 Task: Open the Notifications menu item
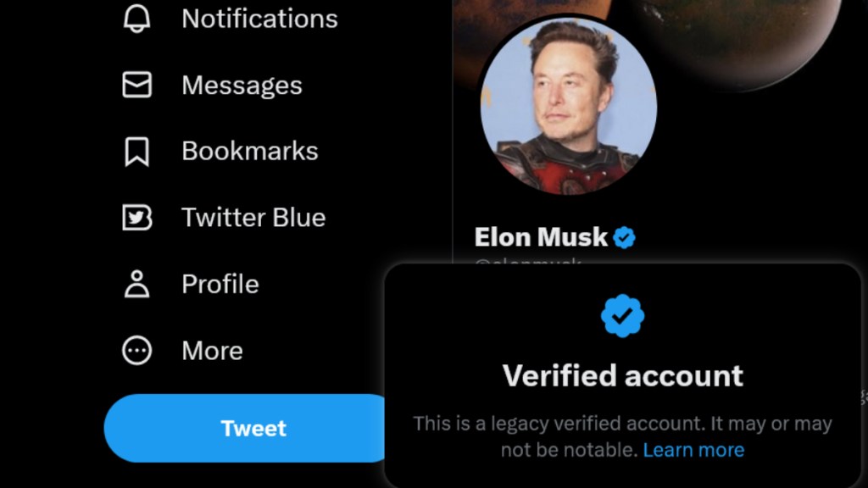coord(258,18)
